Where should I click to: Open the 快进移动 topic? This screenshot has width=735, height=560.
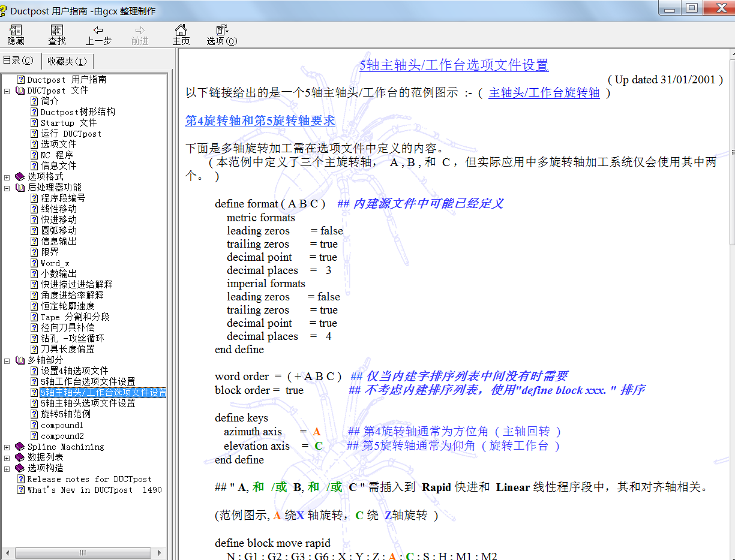coord(59,220)
